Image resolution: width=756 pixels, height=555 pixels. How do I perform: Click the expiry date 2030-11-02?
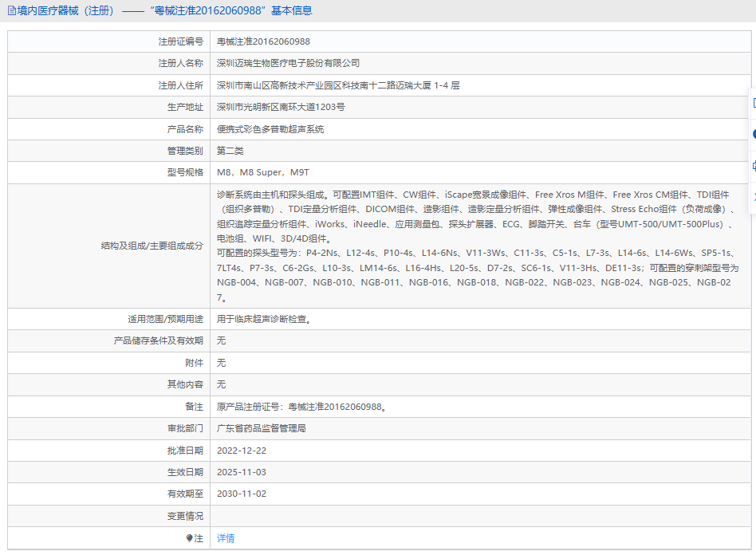tap(242, 494)
